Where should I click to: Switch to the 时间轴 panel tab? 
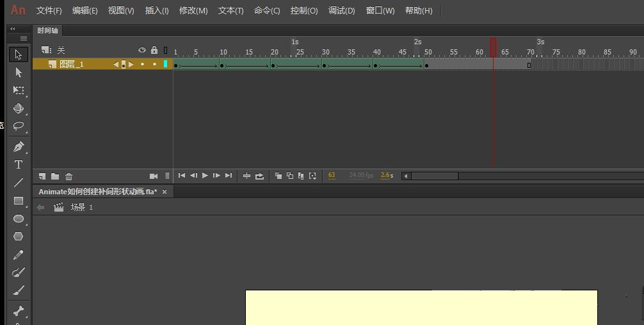pos(47,30)
